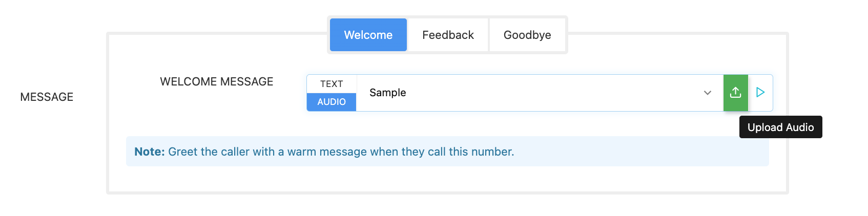The width and height of the screenshot is (868, 216).
Task: Click the Upload Audio tooltip label
Action: coord(780,127)
